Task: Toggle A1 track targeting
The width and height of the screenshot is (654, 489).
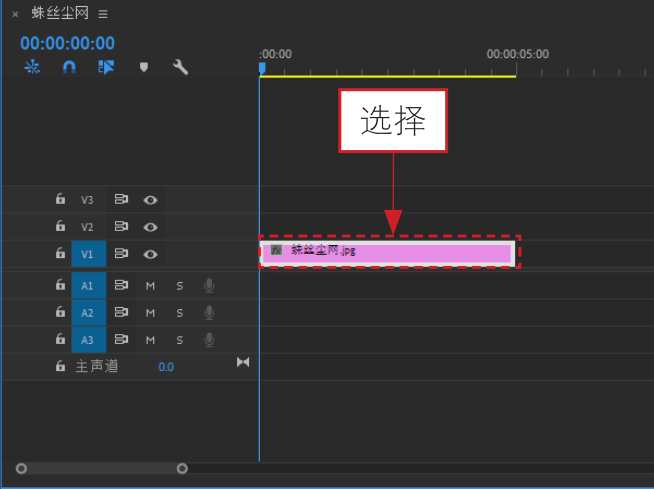Action: pyautogui.click(x=88, y=285)
